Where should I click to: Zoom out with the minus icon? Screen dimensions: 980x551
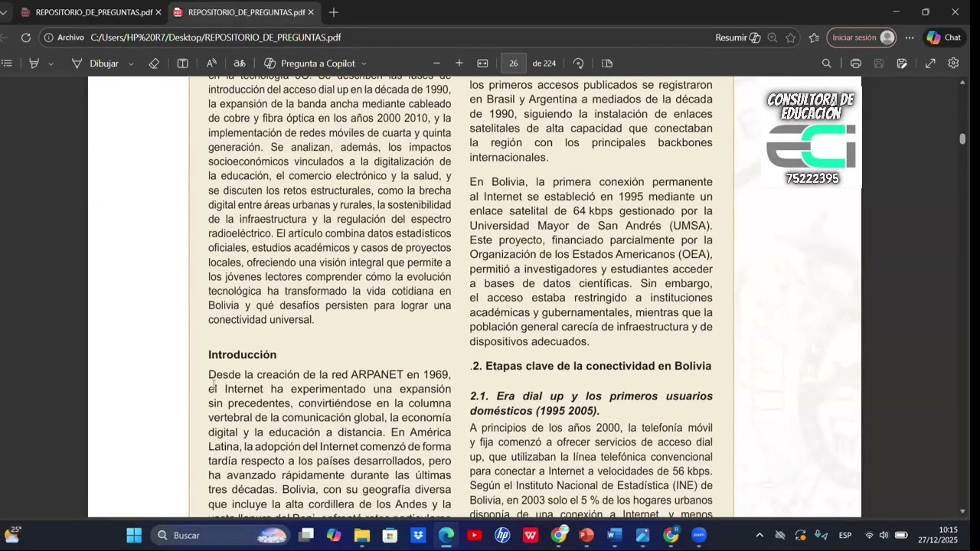pos(436,64)
